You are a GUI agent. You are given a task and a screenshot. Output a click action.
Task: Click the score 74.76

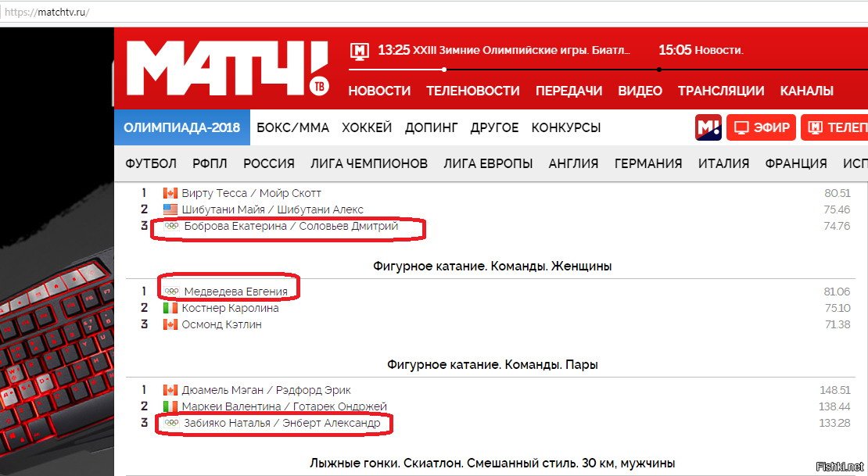[x=837, y=226]
